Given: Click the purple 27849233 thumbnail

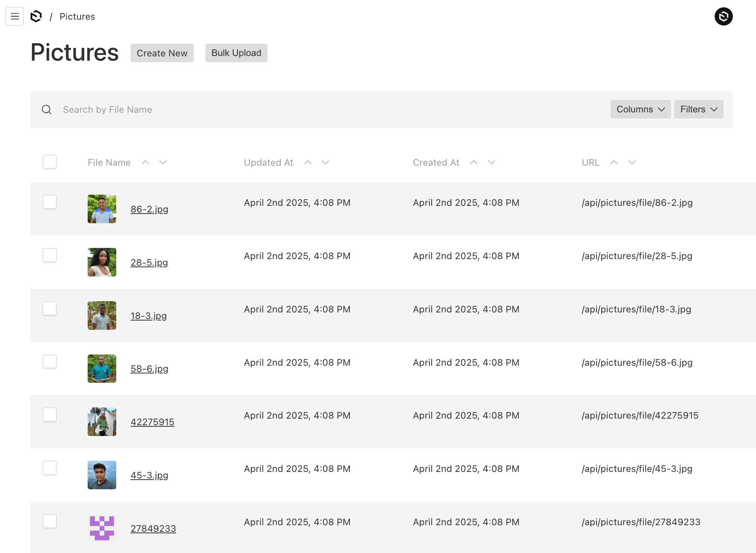Looking at the screenshot, I should coord(102,528).
